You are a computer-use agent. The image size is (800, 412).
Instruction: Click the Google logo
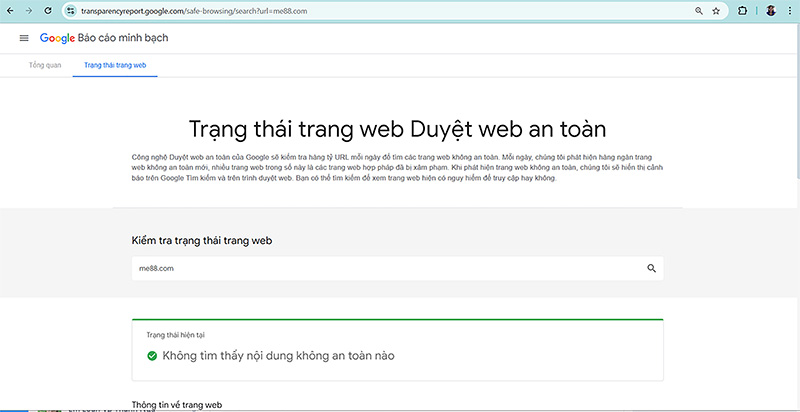click(58, 38)
